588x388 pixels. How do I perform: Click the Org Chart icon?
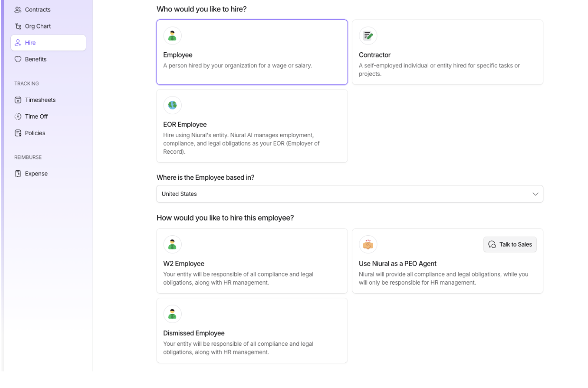[x=18, y=26]
